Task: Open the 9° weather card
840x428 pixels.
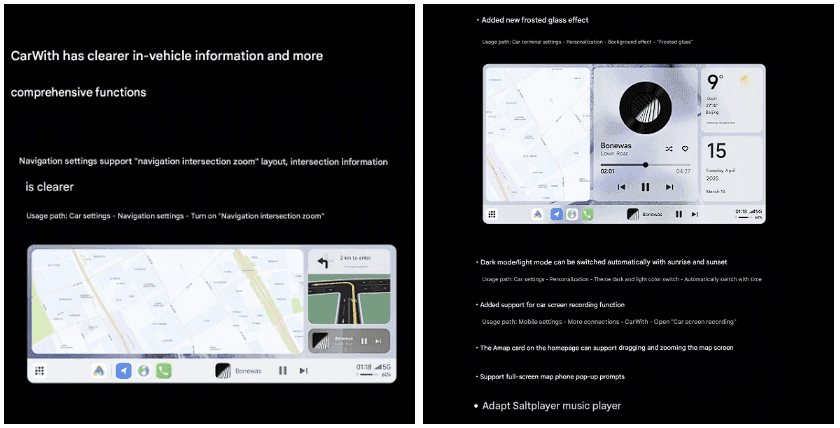Action: point(732,100)
